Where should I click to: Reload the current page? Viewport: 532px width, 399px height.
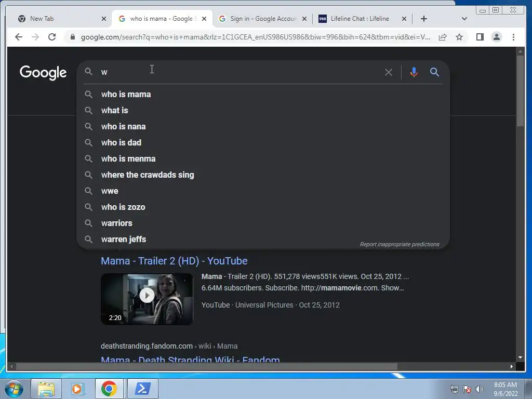click(x=52, y=37)
